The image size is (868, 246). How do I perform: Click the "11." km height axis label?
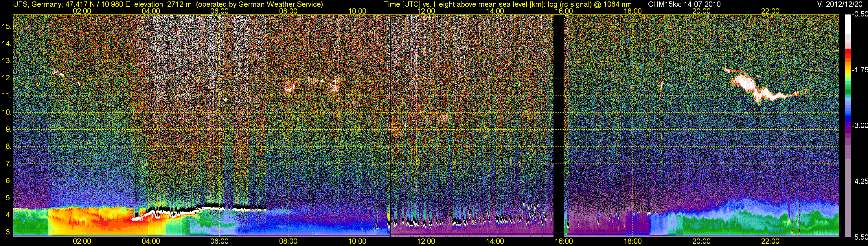coord(7,95)
